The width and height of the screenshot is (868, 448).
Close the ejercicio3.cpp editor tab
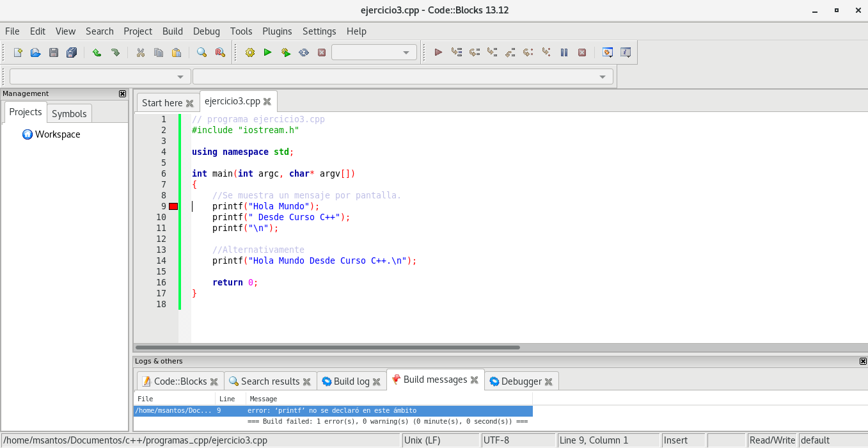267,101
